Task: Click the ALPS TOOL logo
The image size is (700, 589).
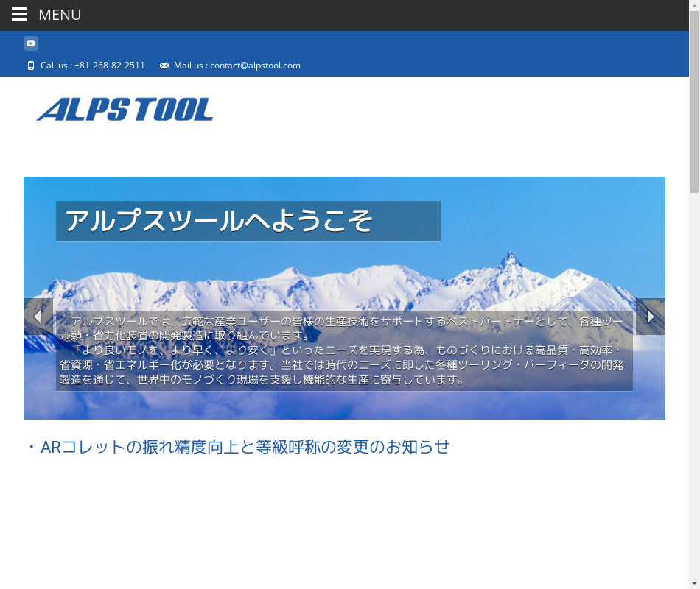Action: (x=125, y=110)
